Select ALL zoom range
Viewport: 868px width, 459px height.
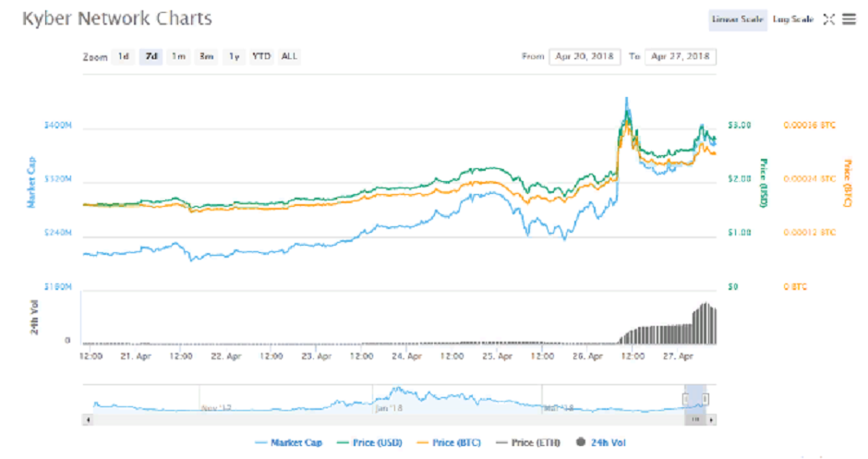point(289,56)
